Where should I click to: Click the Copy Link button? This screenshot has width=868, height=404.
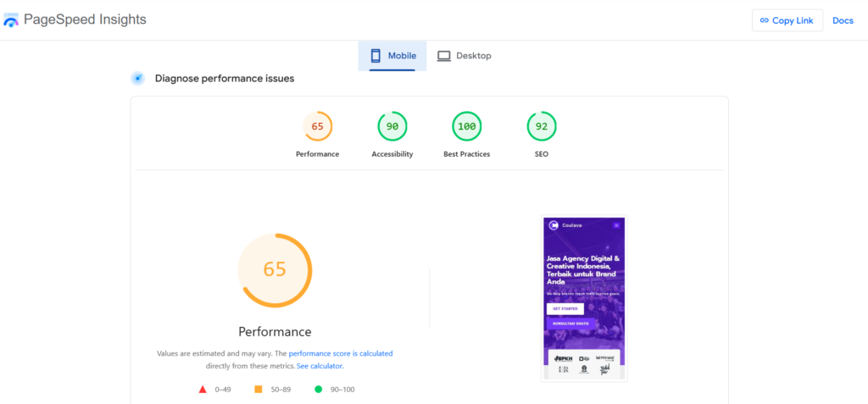coord(787,20)
